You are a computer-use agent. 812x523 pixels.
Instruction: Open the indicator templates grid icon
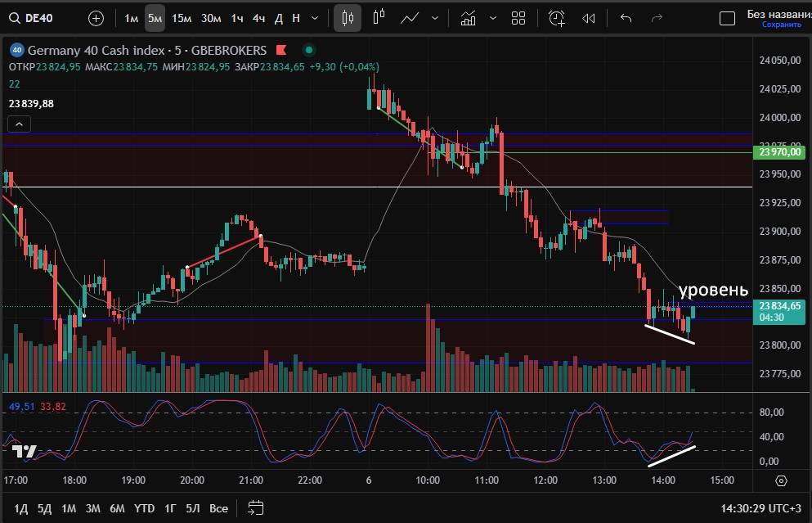click(x=518, y=18)
